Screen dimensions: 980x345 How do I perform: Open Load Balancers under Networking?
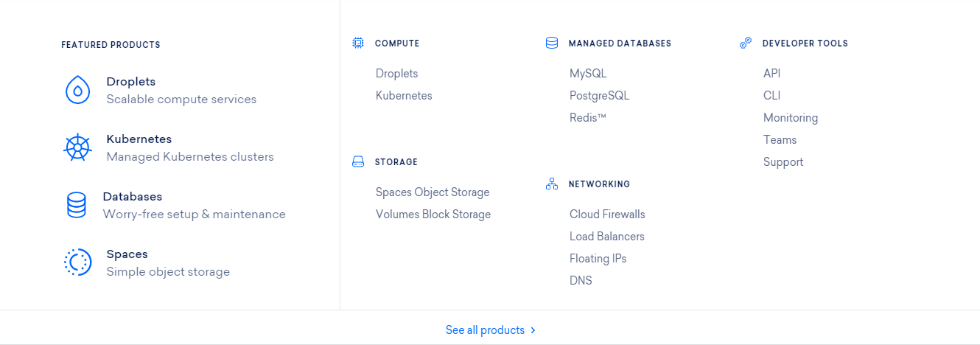606,236
